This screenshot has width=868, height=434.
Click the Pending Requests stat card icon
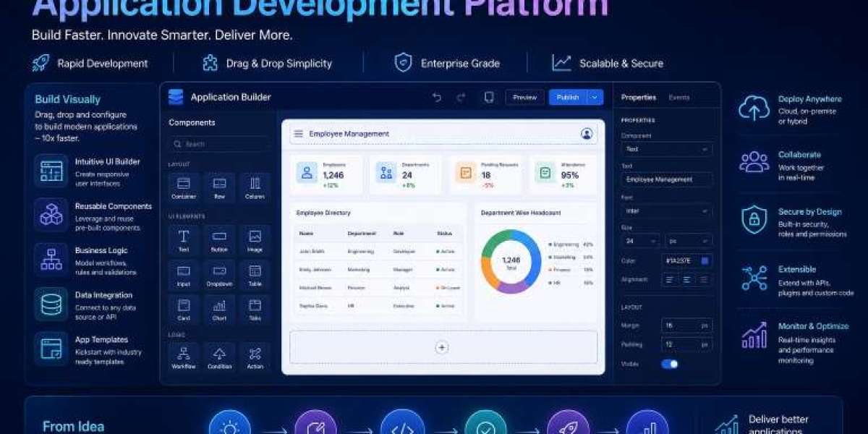coord(466,173)
